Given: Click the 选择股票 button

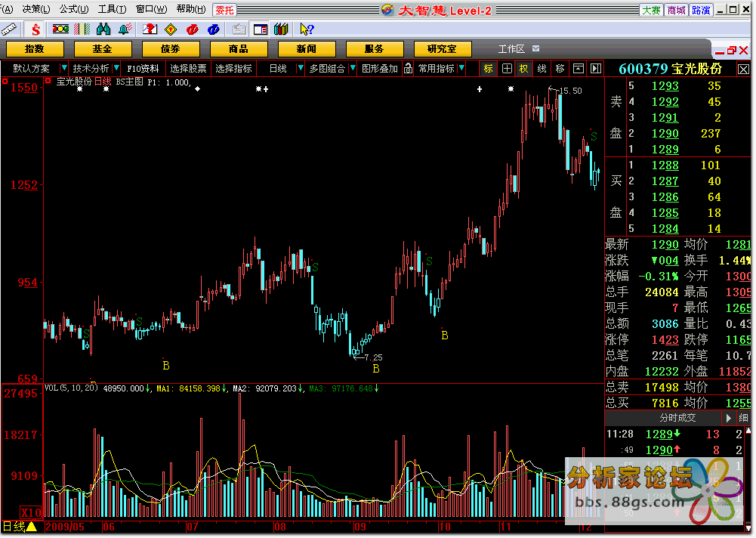Looking at the screenshot, I should pyautogui.click(x=188, y=69).
